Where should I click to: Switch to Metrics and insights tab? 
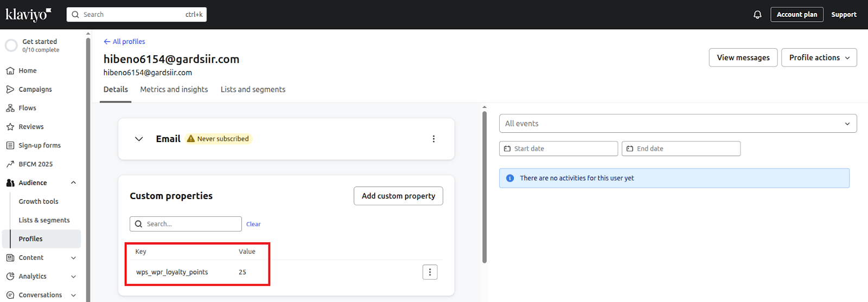tap(174, 89)
